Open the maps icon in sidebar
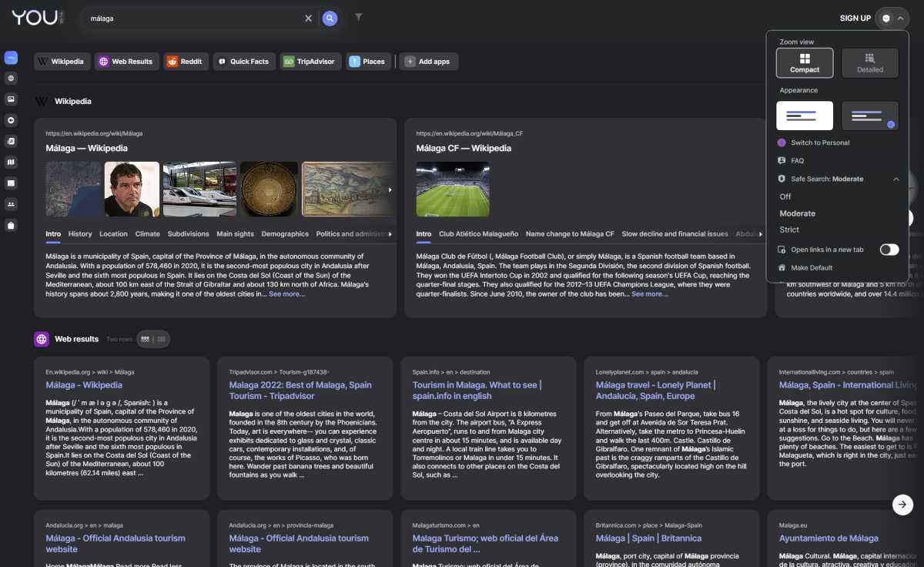Screen dimensions: 924x567 (11, 162)
